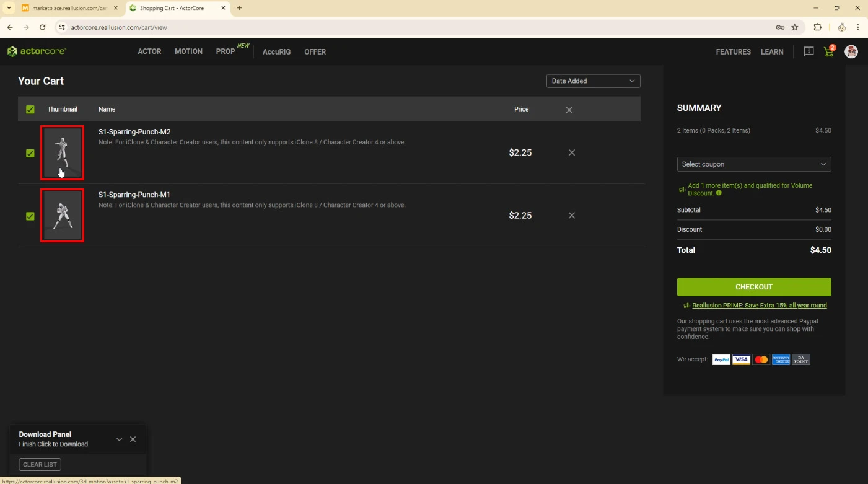Remove S1-Sparring-Punch-M1 with X icon

[x=571, y=216]
